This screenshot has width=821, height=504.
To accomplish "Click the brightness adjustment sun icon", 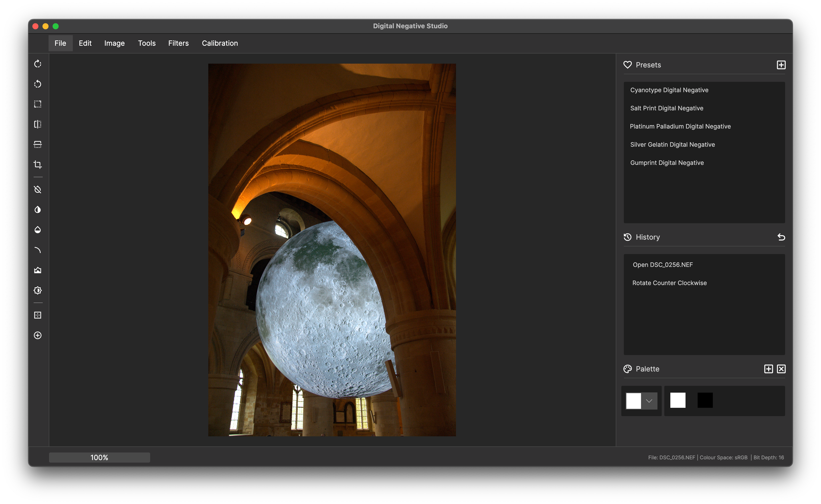I will click(38, 290).
